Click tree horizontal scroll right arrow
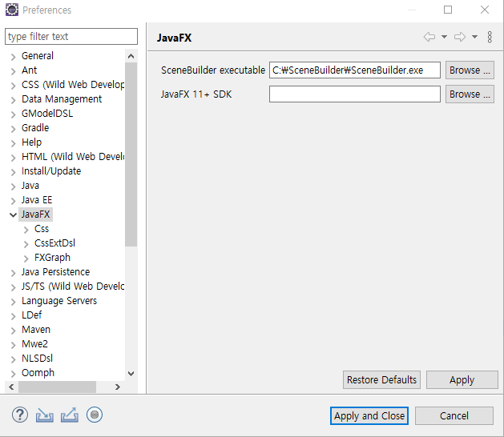 (118, 387)
